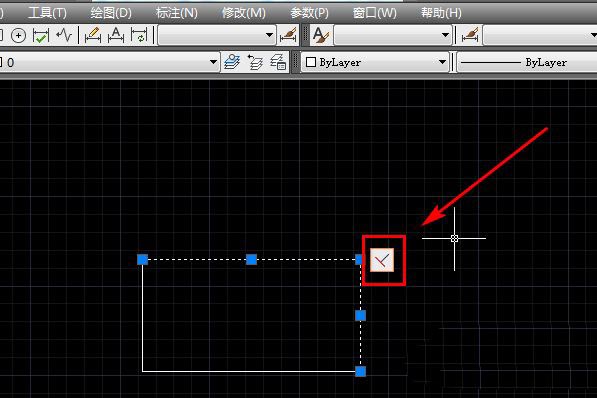This screenshot has width=597, height=398.
Task: Click the right edge midpoint blue grip
Action: coord(360,315)
